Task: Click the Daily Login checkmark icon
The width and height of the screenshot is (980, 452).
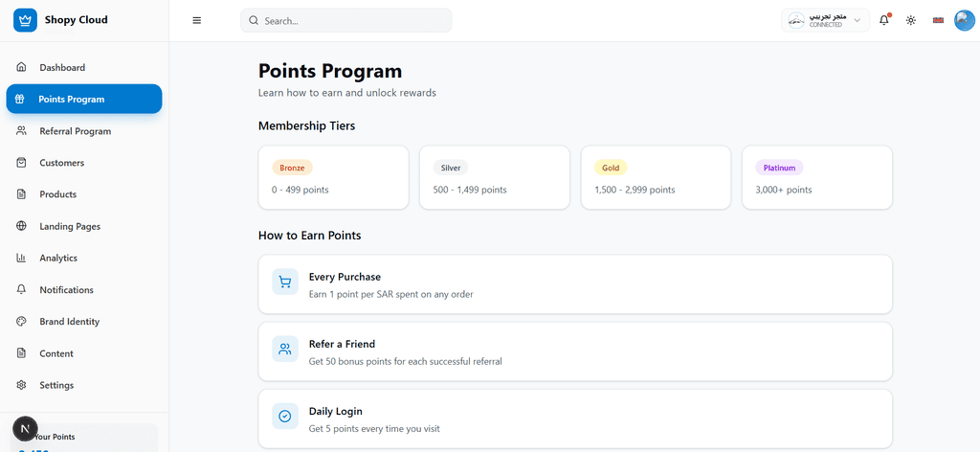Action: [x=285, y=417]
